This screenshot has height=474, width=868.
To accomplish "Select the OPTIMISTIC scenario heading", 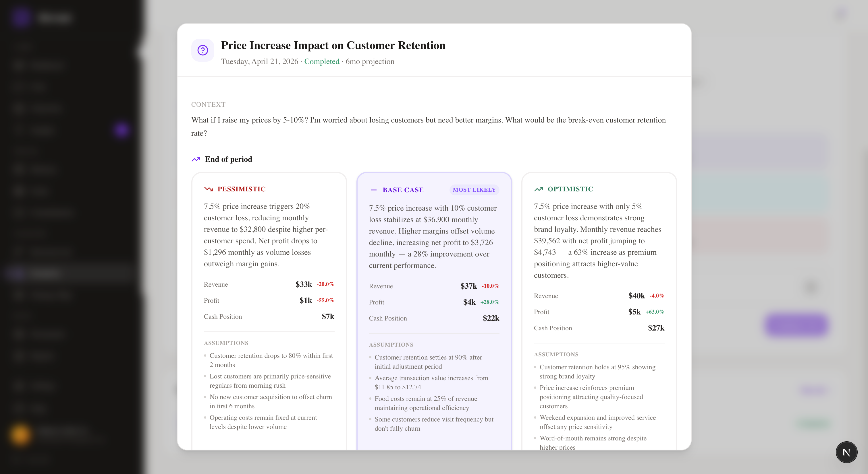I will click(570, 189).
